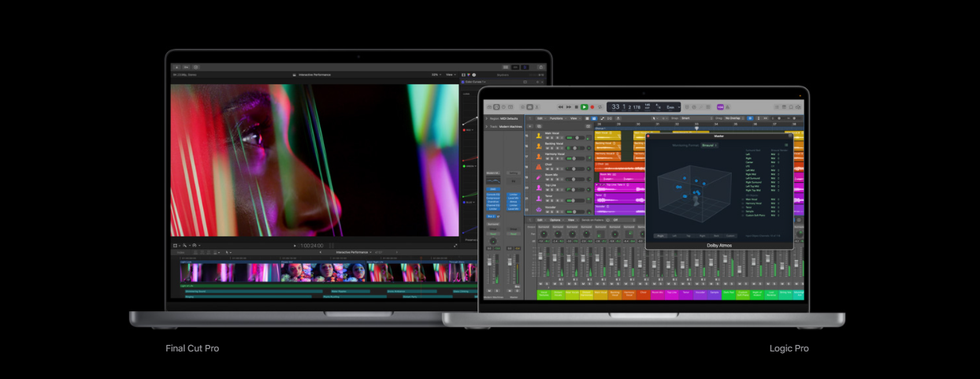
Task: Open Final Cut Pro viewer zoom percentage menu
Action: click(x=435, y=75)
